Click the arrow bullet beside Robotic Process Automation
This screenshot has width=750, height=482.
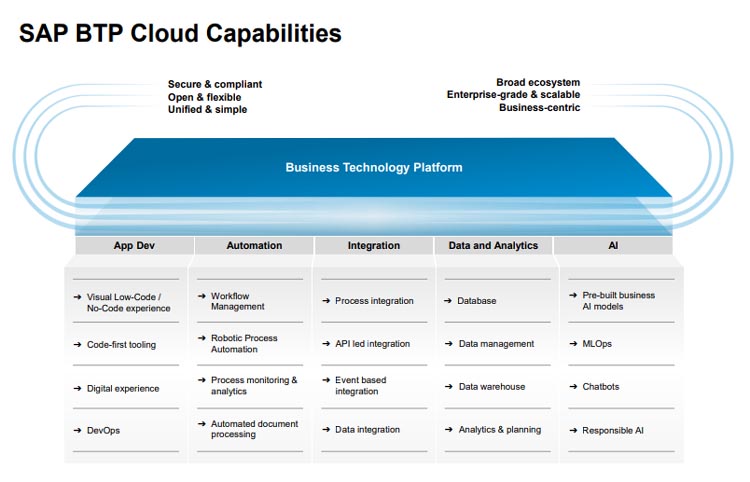[x=202, y=338]
